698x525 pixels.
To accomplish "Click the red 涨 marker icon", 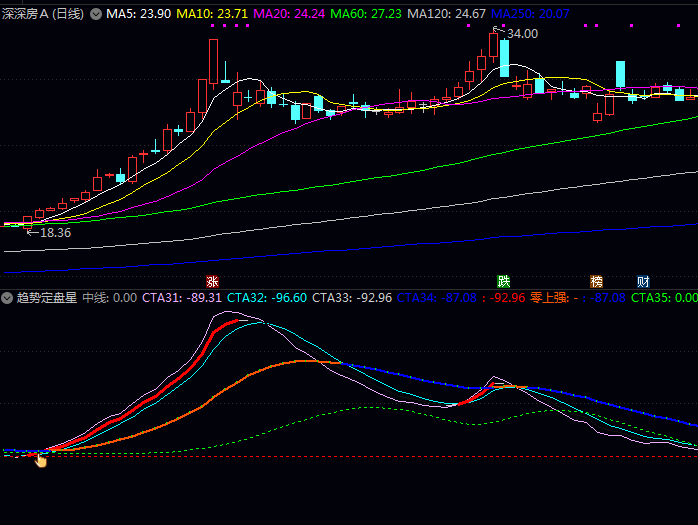I will [x=212, y=281].
